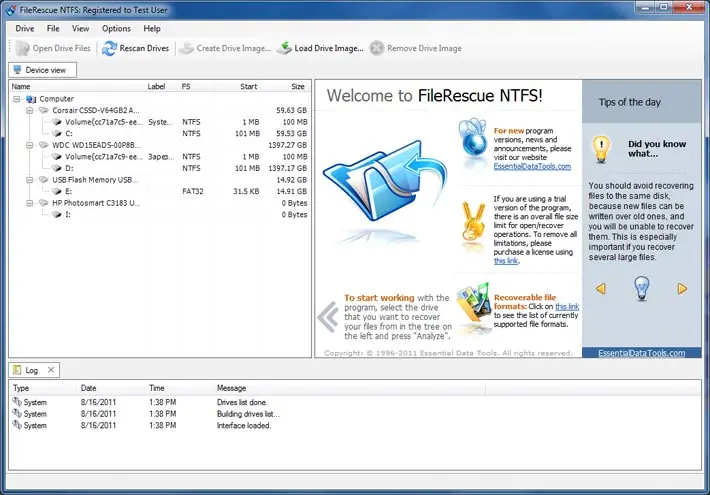Viewport: 710px width, 495px height.
Task: Click the D: volume icon
Action: pyautogui.click(x=57, y=168)
